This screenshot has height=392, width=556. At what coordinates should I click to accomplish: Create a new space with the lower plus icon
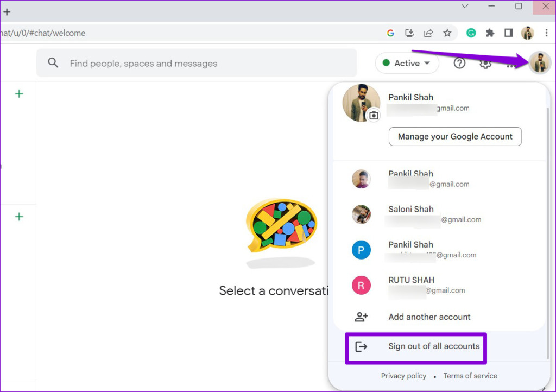[x=19, y=216]
